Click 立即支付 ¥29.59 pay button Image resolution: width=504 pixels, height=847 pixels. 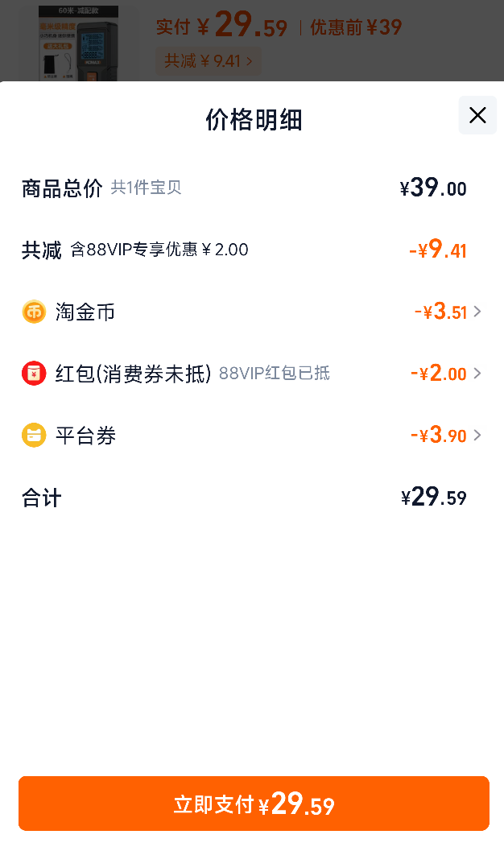click(254, 804)
